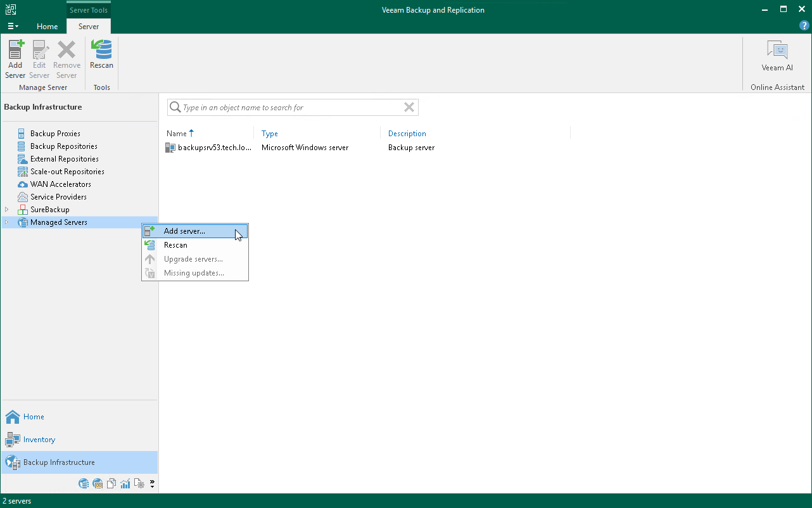Open the Backup Infrastructure view button
812x508 pixels.
pyautogui.click(x=79, y=462)
